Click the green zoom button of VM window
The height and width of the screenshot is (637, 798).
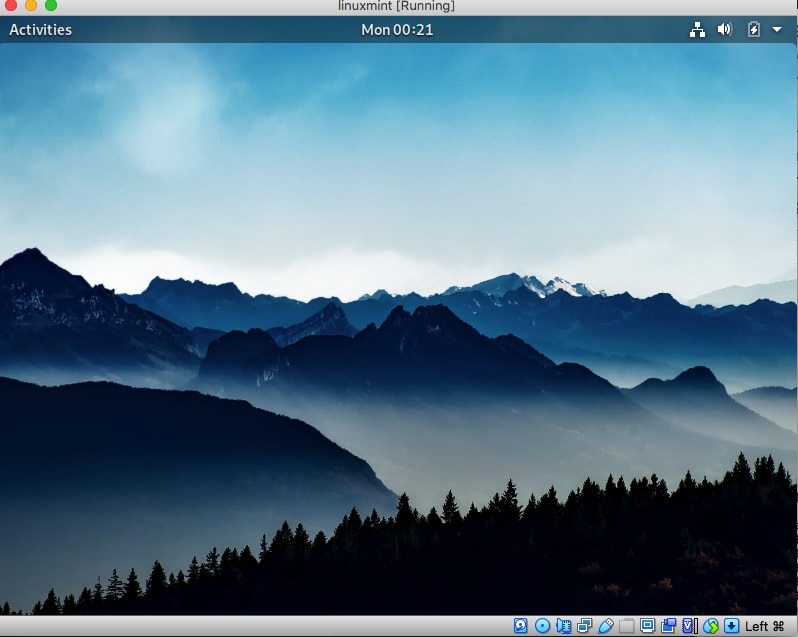click(51, 5)
